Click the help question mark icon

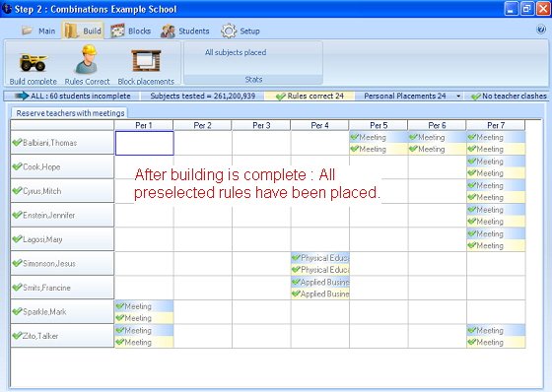click(541, 30)
